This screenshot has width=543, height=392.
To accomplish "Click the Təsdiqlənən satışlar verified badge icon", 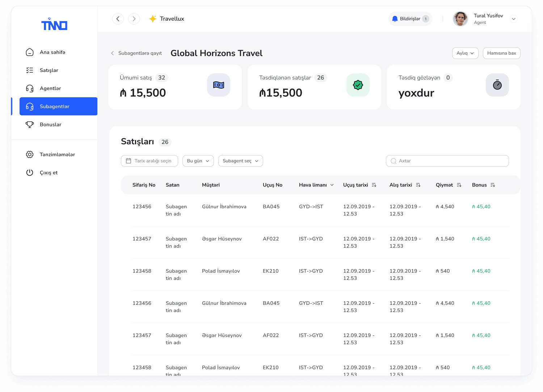I will 358,85.
